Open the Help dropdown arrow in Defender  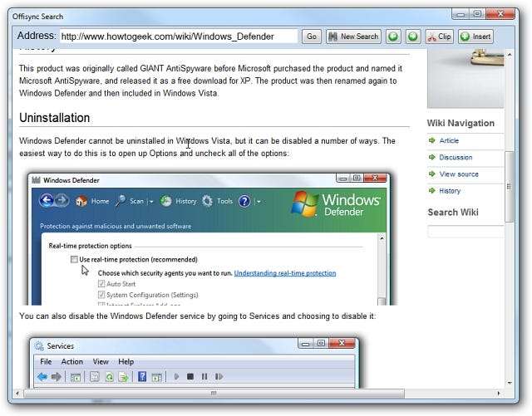[259, 202]
